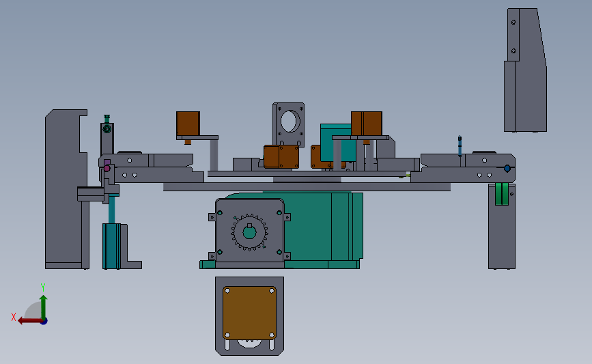Select the toothed sprocket on the gearbox face
Image resolution: width=592 pixels, height=364 pixels.
click(249, 233)
